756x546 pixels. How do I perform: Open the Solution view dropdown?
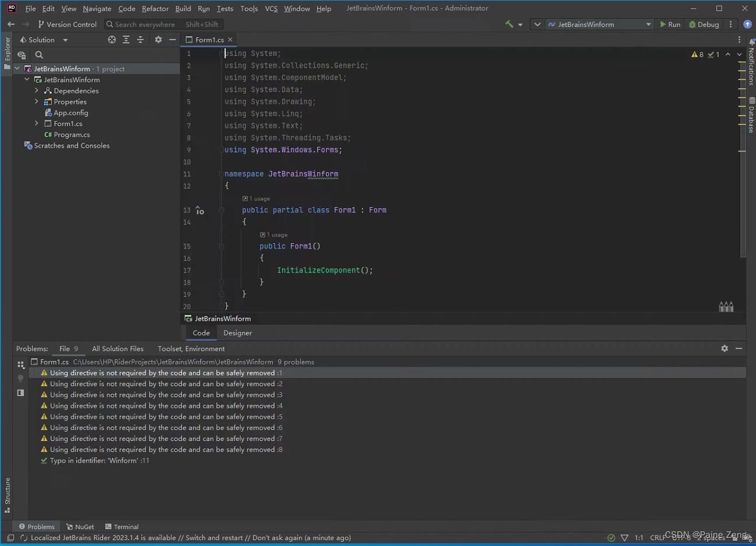(x=64, y=39)
